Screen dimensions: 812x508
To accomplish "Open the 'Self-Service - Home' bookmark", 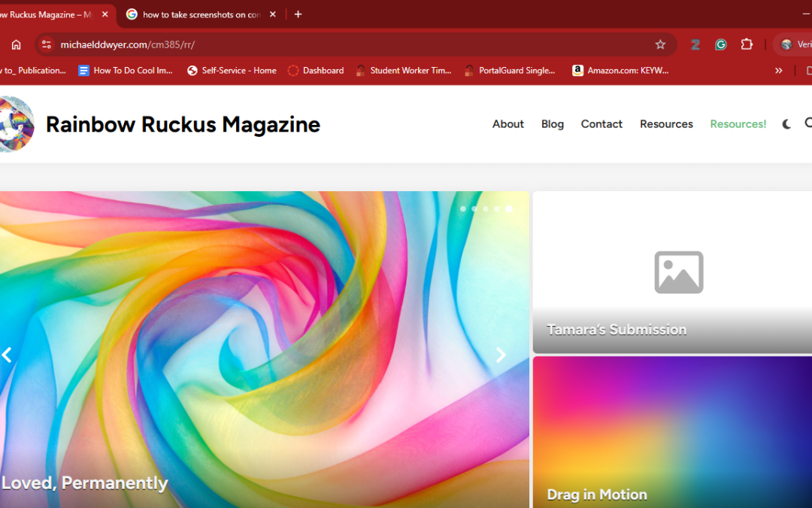I will (232, 71).
